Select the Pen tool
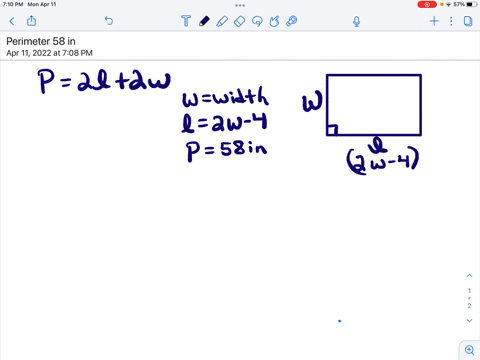The image size is (480, 360). [x=204, y=21]
